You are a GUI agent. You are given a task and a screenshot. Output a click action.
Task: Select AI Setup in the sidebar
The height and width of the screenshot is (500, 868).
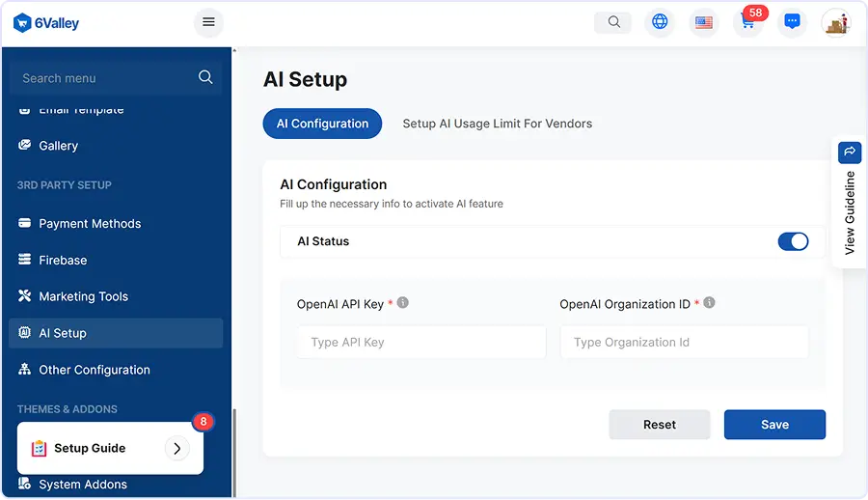click(117, 333)
